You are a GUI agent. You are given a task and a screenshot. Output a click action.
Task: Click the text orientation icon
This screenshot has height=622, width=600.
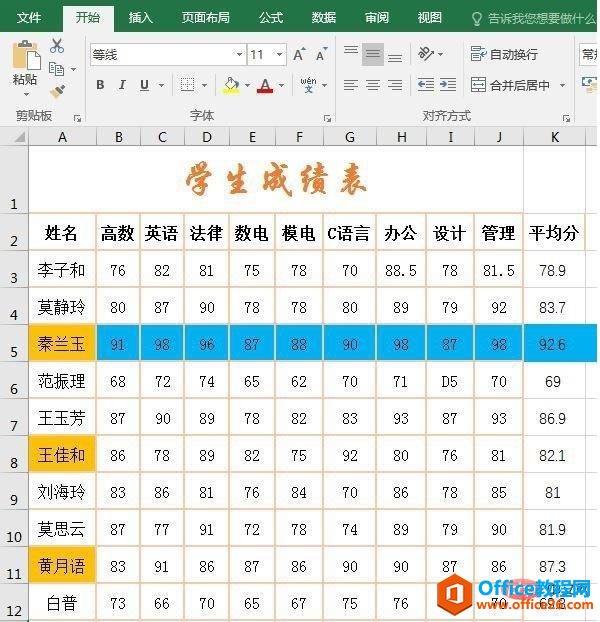[x=426, y=53]
